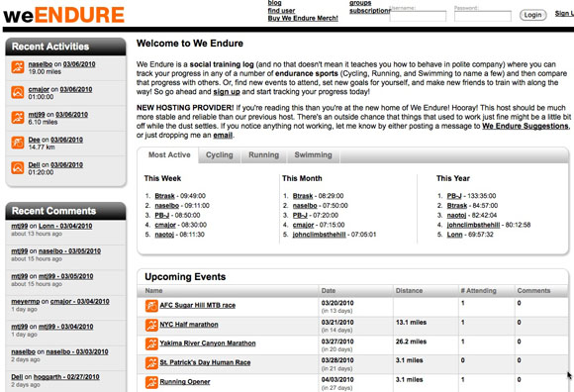574x392 pixels.
Task: Open PB-J in This Year list
Action: 454,196
